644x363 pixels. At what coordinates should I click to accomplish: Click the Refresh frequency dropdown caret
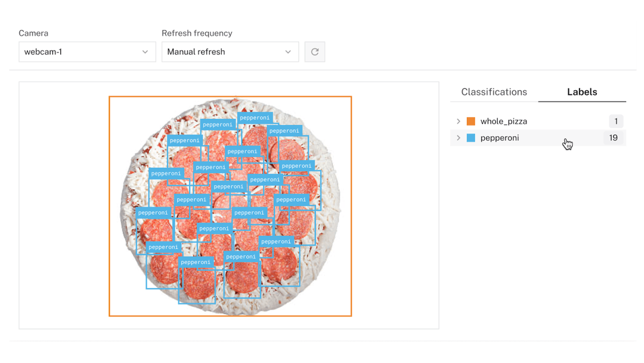pos(288,52)
